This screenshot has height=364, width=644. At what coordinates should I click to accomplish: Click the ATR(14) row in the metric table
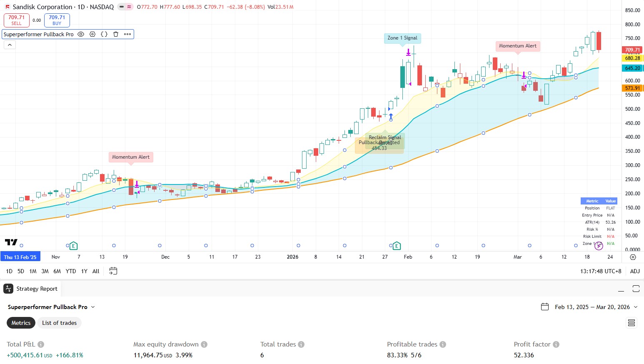[599, 222]
